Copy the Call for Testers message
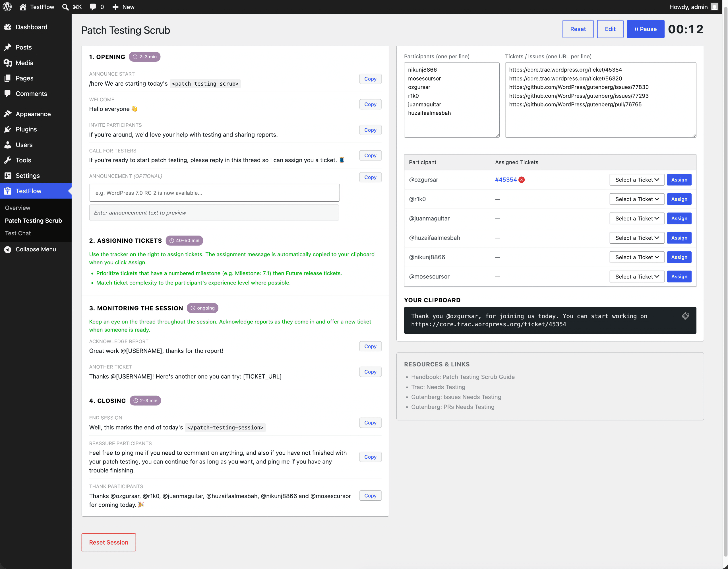 pyautogui.click(x=370, y=155)
